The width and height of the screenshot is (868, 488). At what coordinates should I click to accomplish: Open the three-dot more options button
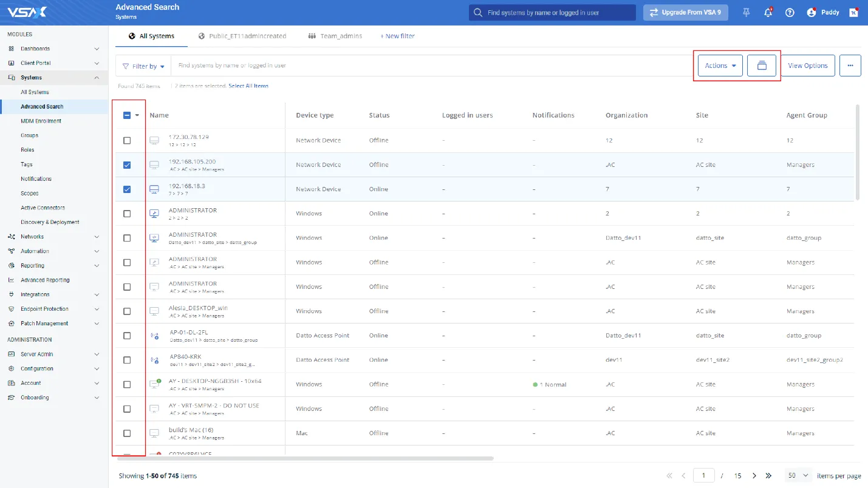click(x=850, y=66)
